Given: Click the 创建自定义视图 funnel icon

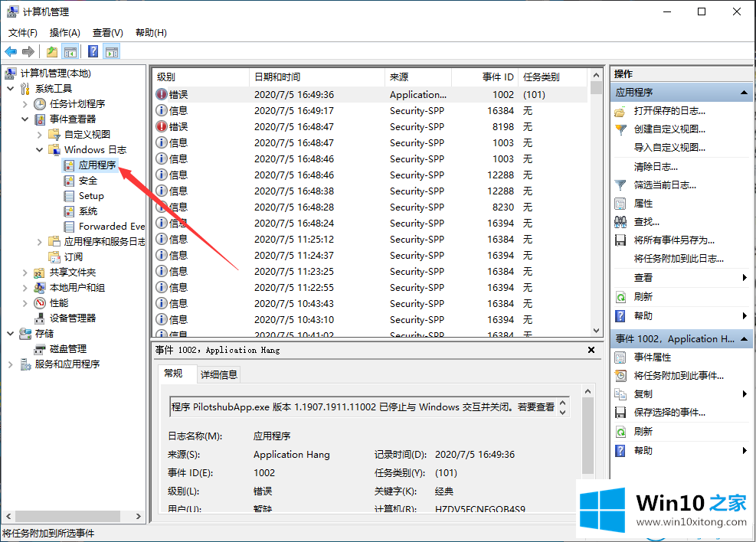Looking at the screenshot, I should click(620, 129).
